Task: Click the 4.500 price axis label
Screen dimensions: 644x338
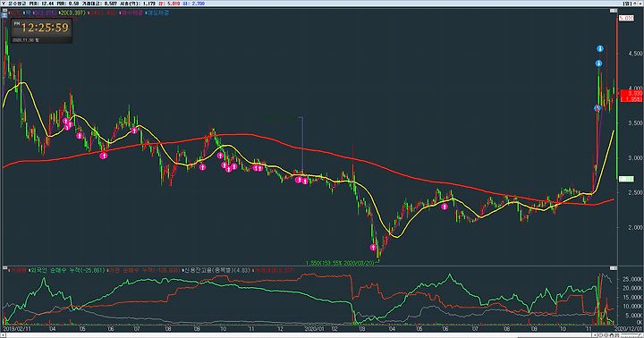Action: (635, 54)
